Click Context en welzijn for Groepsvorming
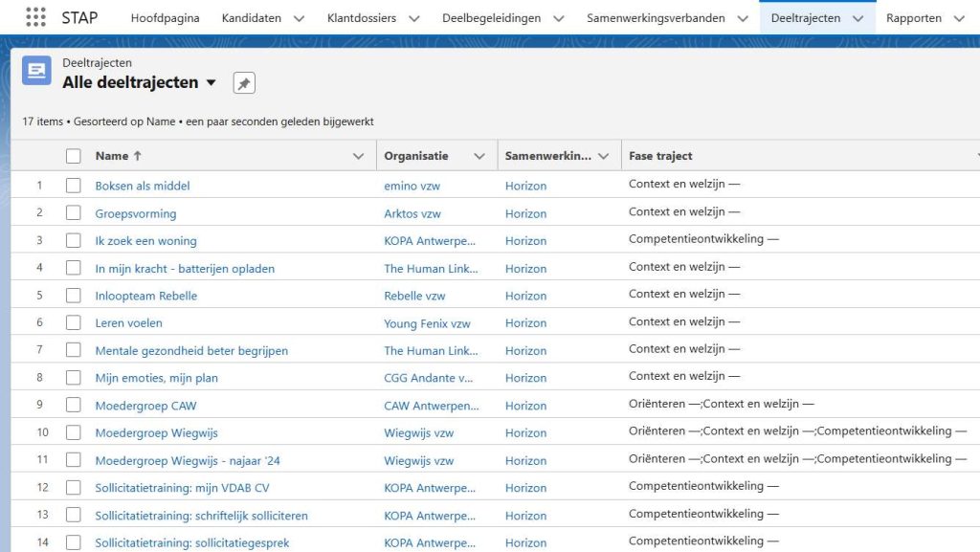This screenshot has height=552, width=980. coord(683,211)
